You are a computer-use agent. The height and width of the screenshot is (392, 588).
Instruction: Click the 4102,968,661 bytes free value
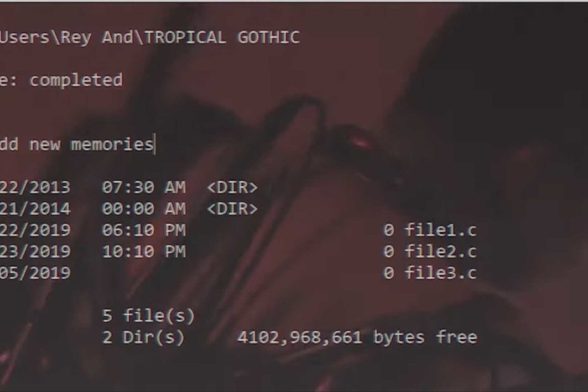(x=357, y=337)
